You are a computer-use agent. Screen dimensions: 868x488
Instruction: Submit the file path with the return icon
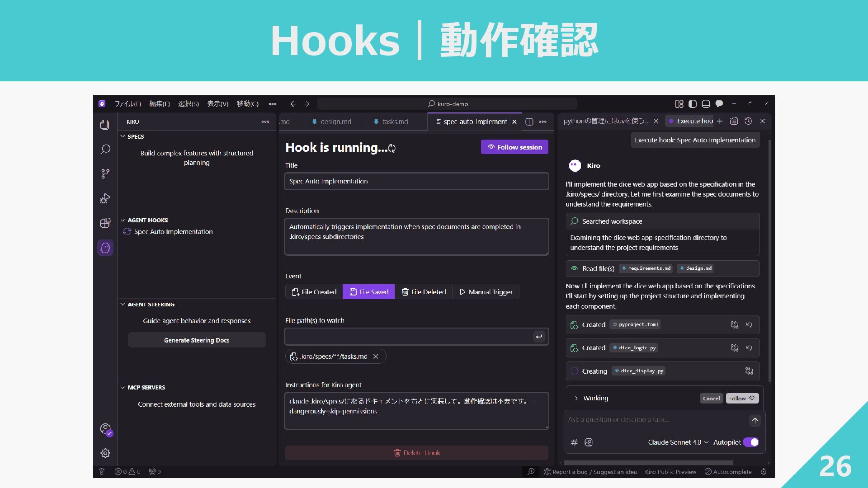coord(539,337)
